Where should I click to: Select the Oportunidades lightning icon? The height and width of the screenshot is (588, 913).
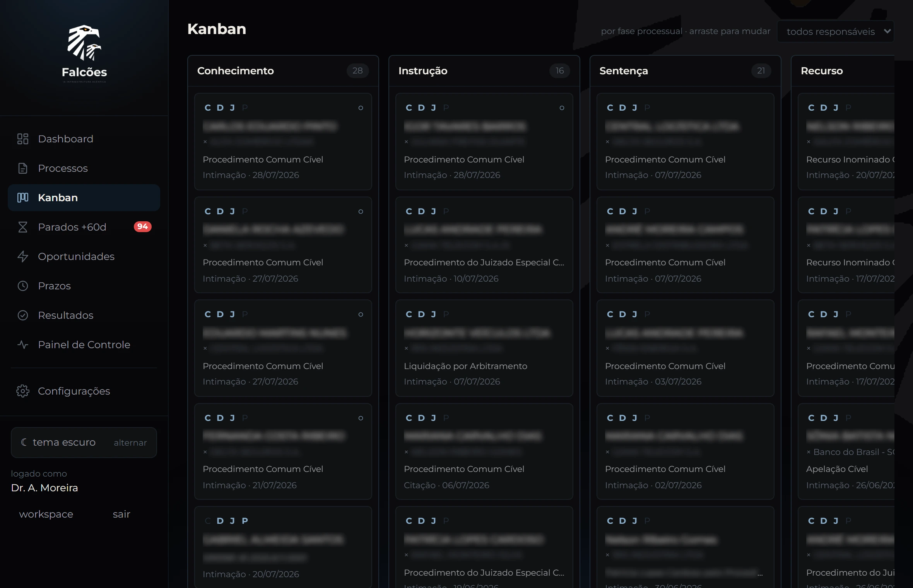click(x=23, y=256)
